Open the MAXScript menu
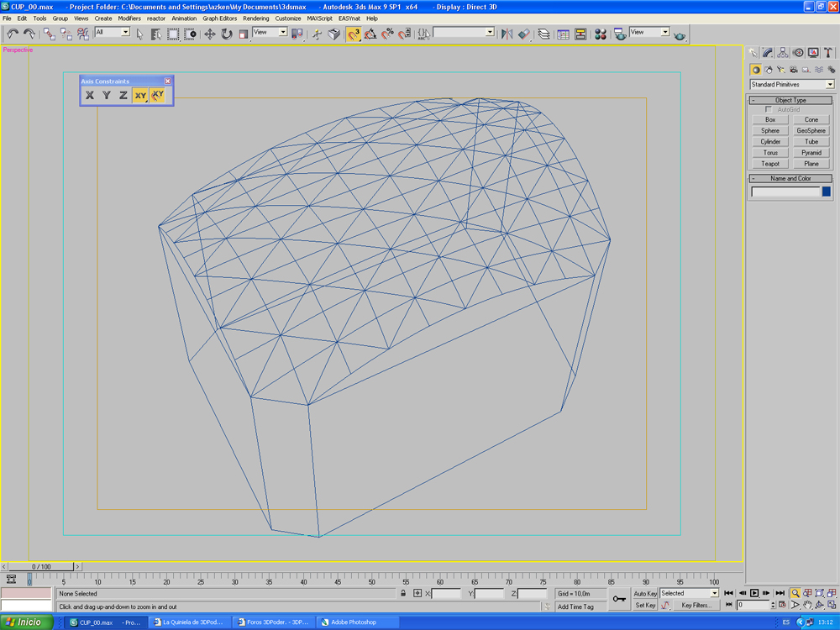The image size is (840, 630). click(x=319, y=18)
